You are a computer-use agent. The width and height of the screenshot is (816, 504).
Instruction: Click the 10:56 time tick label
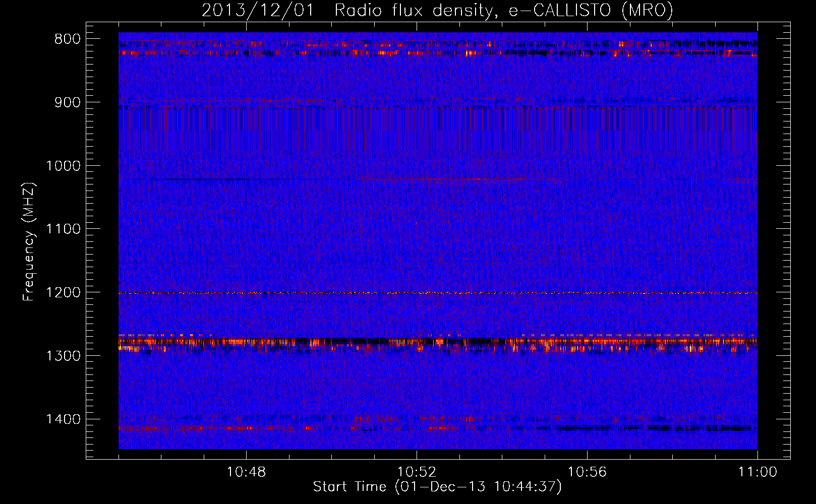587,472
